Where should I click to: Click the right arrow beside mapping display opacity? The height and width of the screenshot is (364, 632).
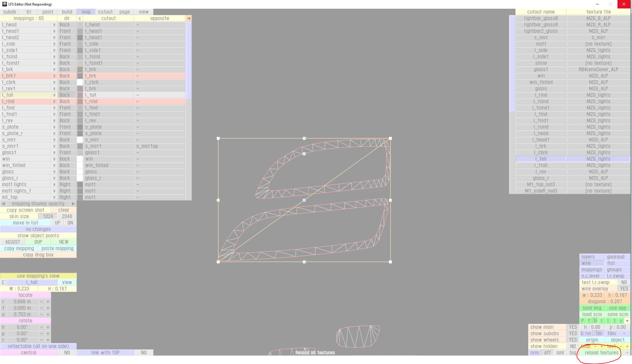(73, 204)
